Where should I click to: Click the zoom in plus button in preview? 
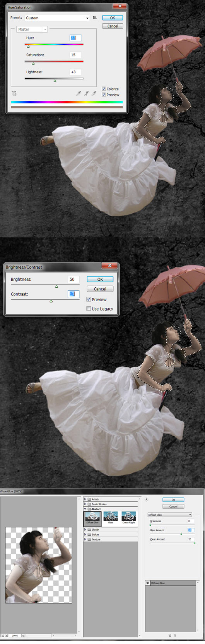tap(6, 636)
